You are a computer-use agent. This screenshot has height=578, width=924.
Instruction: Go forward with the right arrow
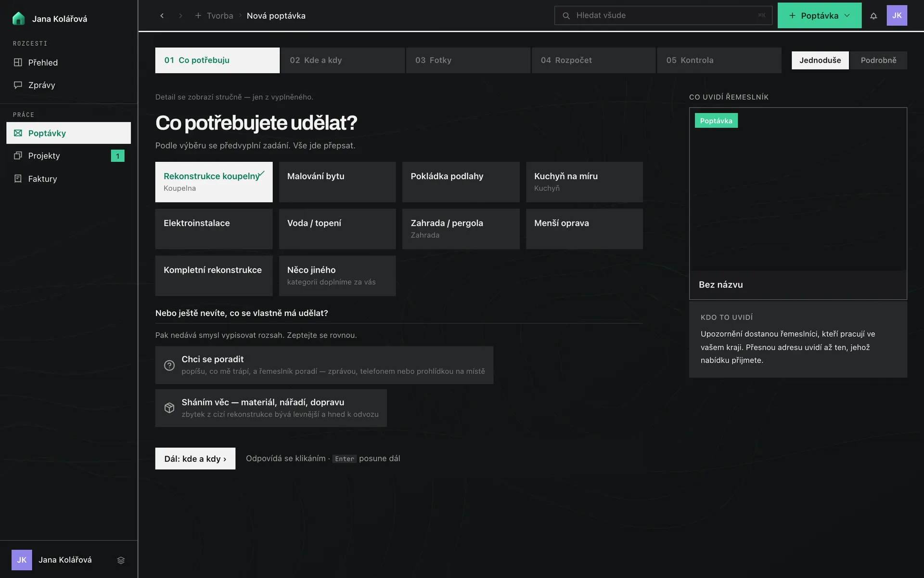[x=180, y=15]
